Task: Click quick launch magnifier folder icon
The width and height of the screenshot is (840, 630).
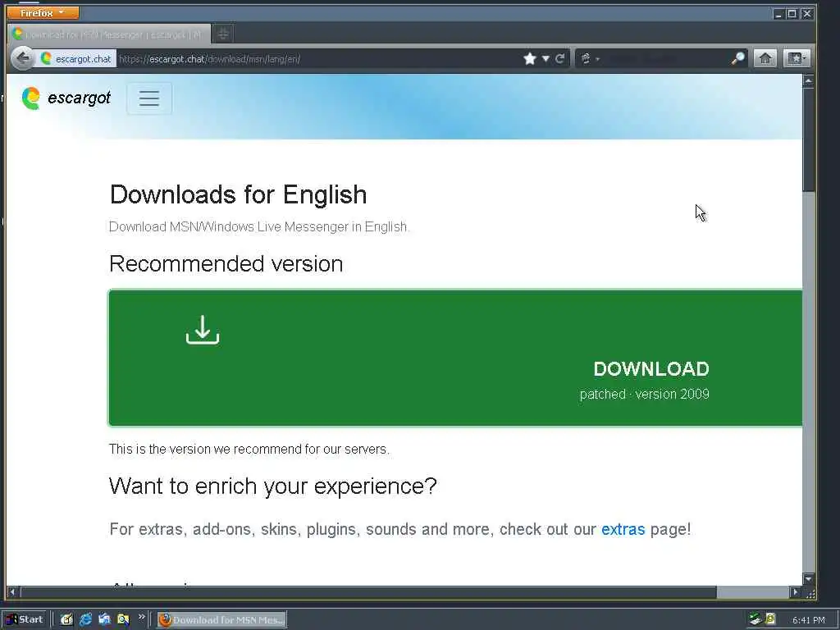Action: [x=123, y=620]
